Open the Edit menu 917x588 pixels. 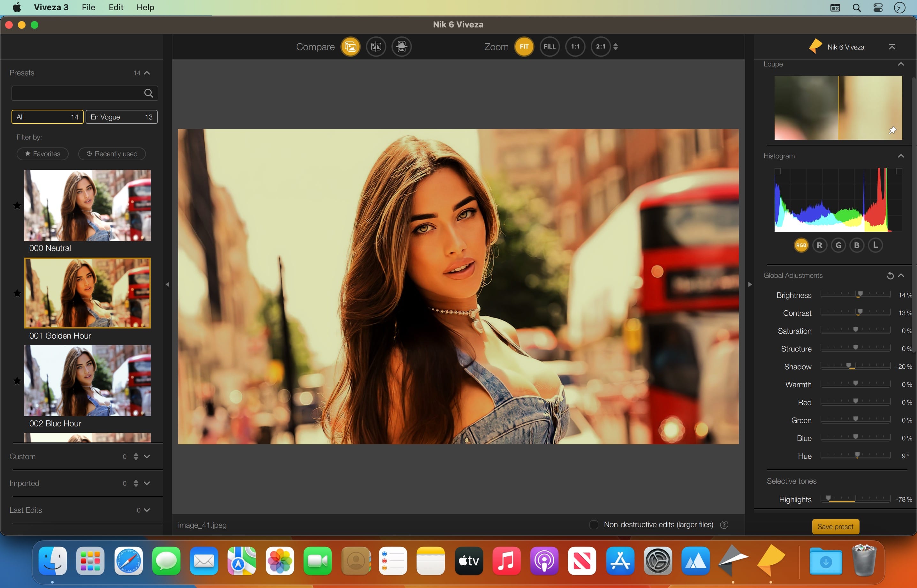(x=116, y=8)
